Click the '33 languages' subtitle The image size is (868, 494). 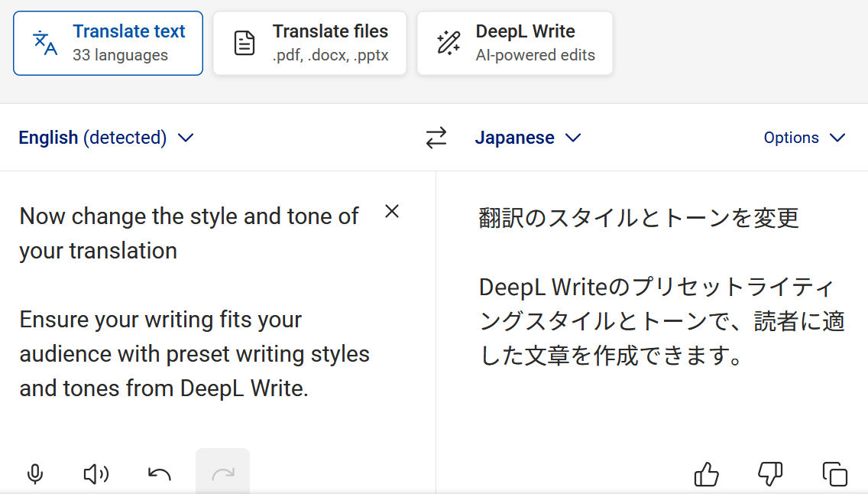(120, 55)
